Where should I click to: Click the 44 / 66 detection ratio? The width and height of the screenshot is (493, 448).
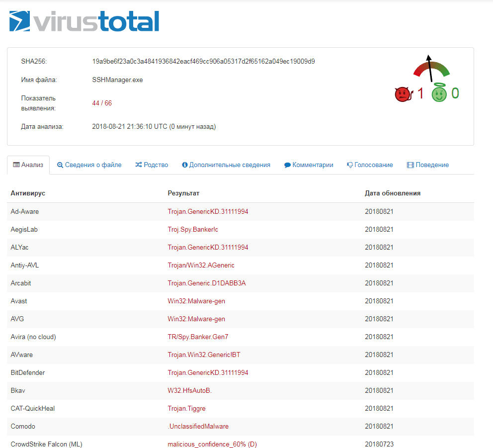point(102,103)
